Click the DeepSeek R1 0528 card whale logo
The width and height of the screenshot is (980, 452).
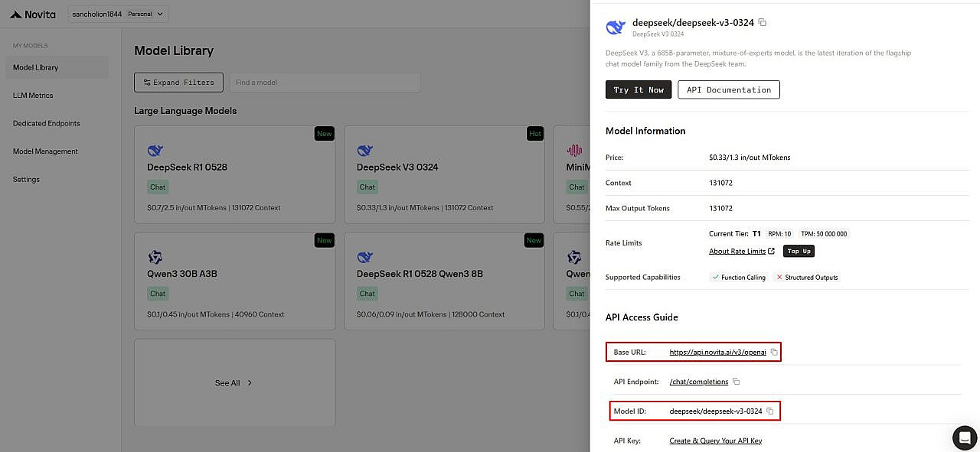pos(155,151)
